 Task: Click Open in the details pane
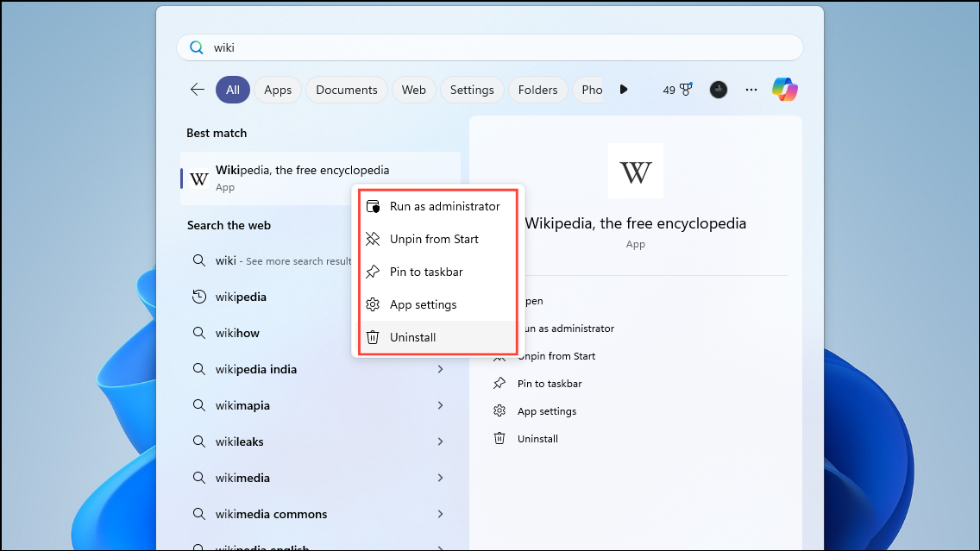(x=534, y=301)
